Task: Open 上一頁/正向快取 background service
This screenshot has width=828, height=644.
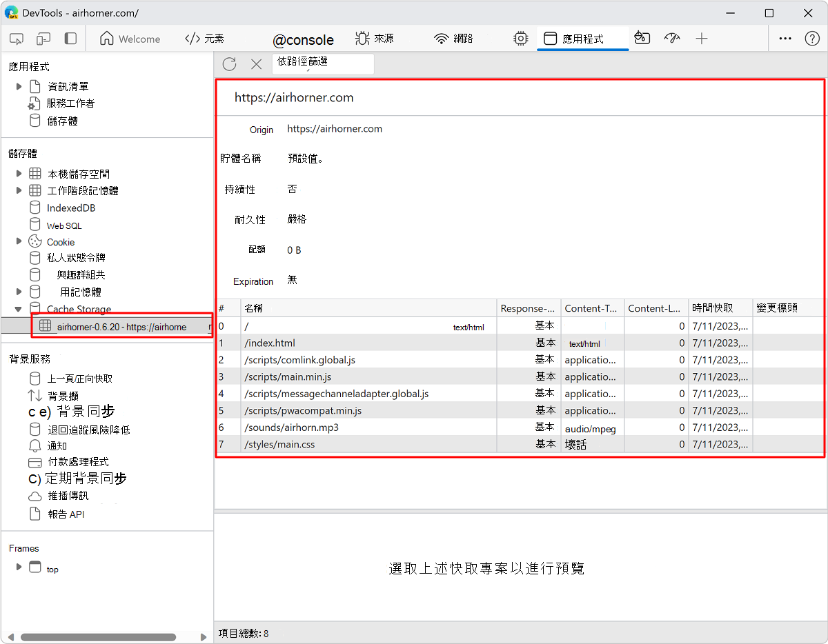Action: (79, 379)
